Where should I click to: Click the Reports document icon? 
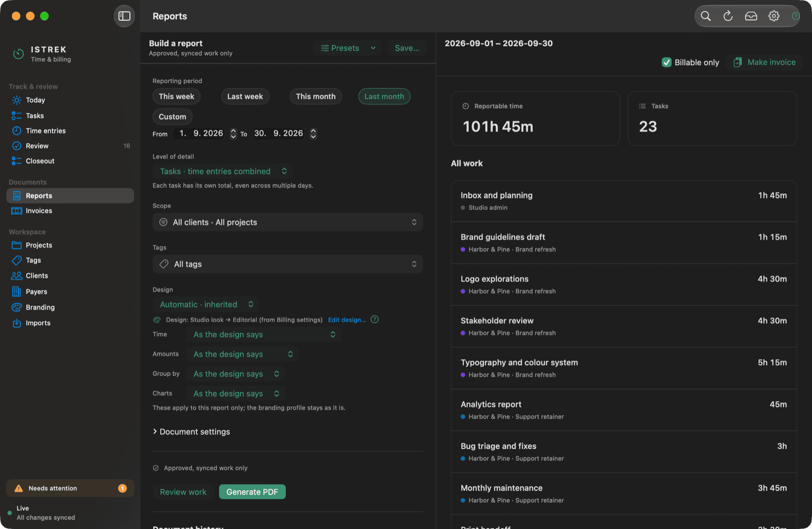point(17,196)
